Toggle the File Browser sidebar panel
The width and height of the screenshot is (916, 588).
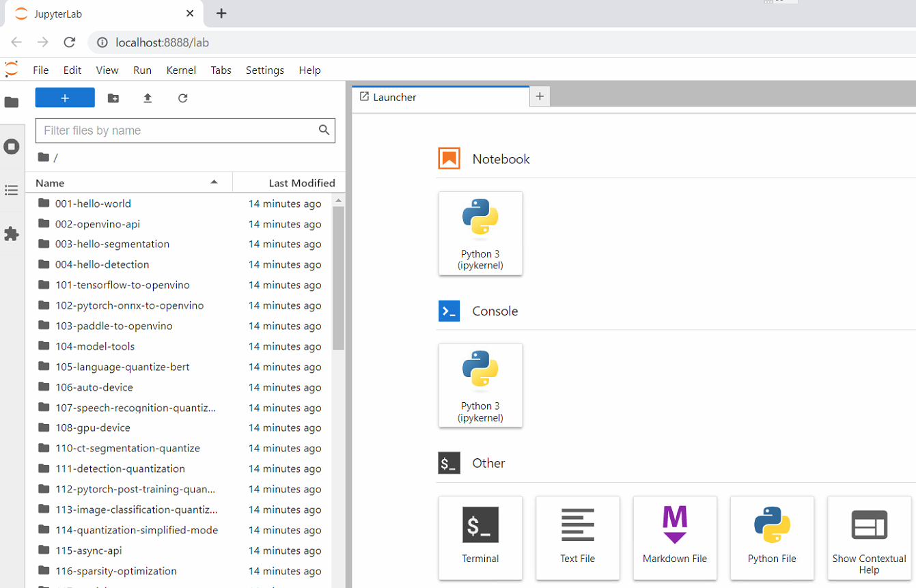click(12, 102)
